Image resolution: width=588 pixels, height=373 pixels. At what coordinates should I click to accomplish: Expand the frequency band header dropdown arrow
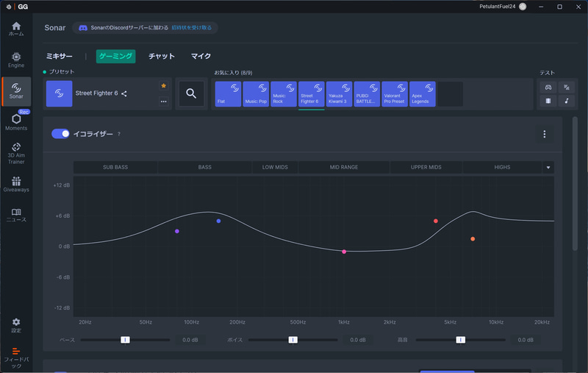tap(548, 167)
